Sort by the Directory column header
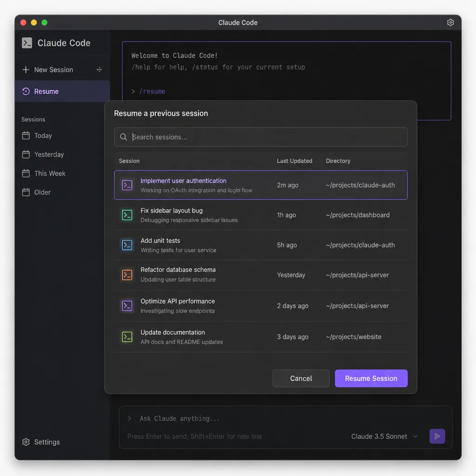The width and height of the screenshot is (476, 476). (x=338, y=161)
